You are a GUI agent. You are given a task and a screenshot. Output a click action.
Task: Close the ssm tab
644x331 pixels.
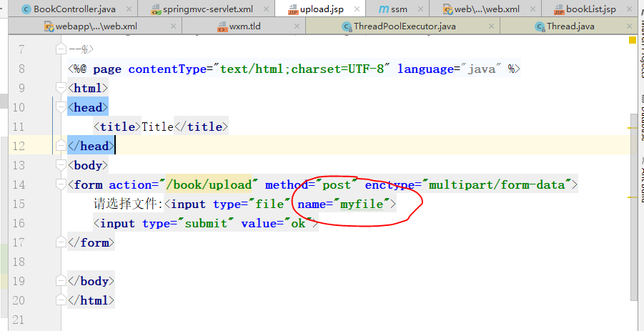(x=420, y=9)
